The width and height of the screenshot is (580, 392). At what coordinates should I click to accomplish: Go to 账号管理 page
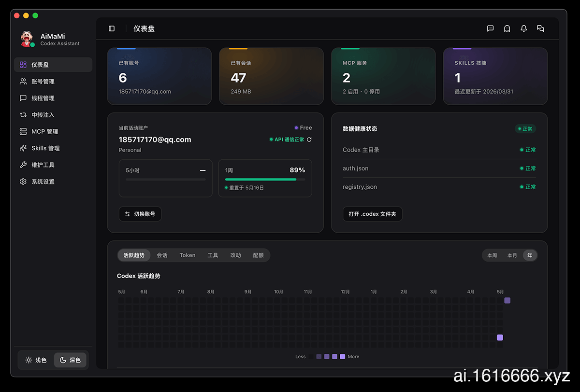pyautogui.click(x=53, y=82)
